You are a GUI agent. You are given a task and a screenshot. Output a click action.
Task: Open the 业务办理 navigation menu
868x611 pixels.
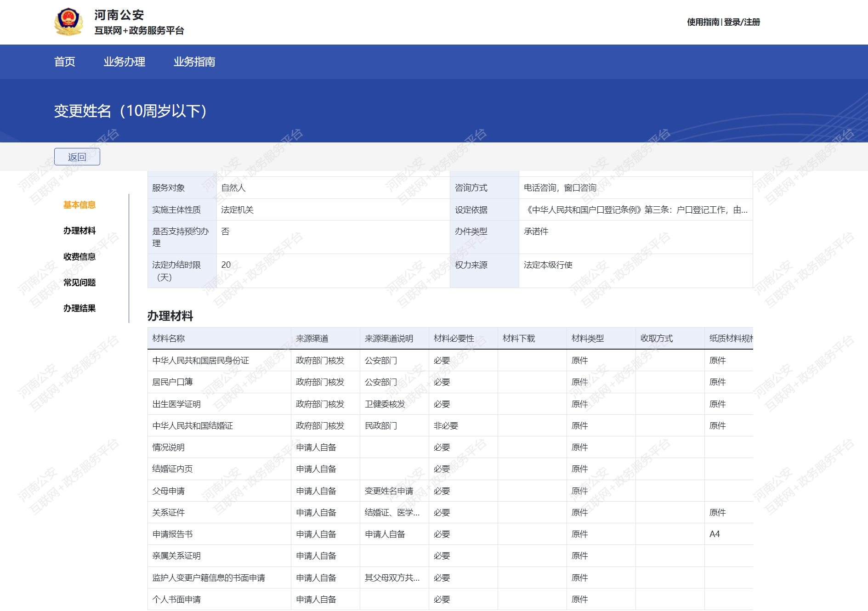click(124, 62)
